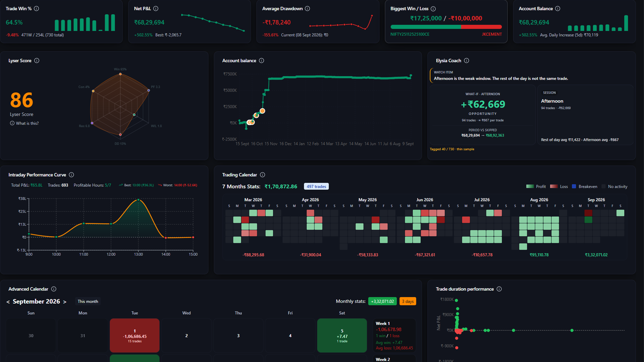
Task: Go to previous month arrow before September 2026
Action: 8,302
